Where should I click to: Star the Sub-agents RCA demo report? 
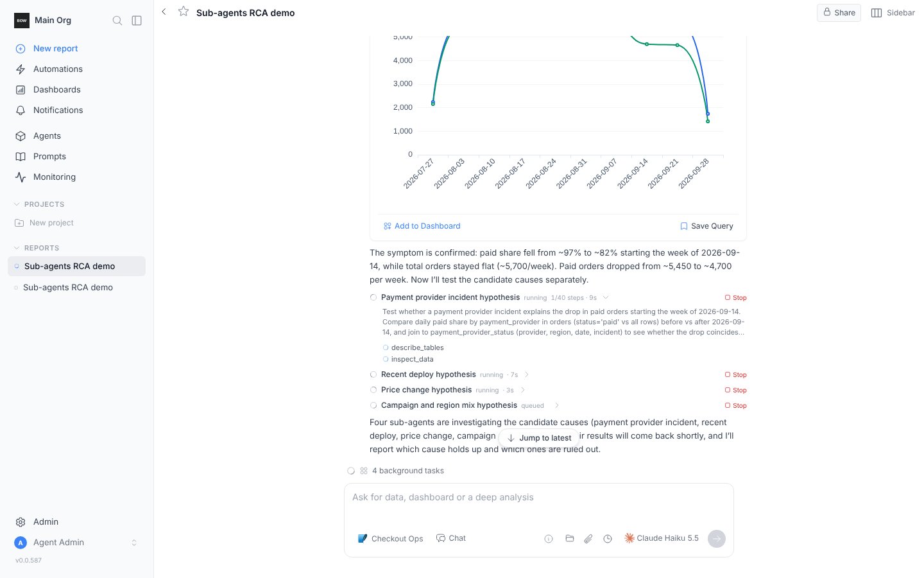(x=184, y=12)
